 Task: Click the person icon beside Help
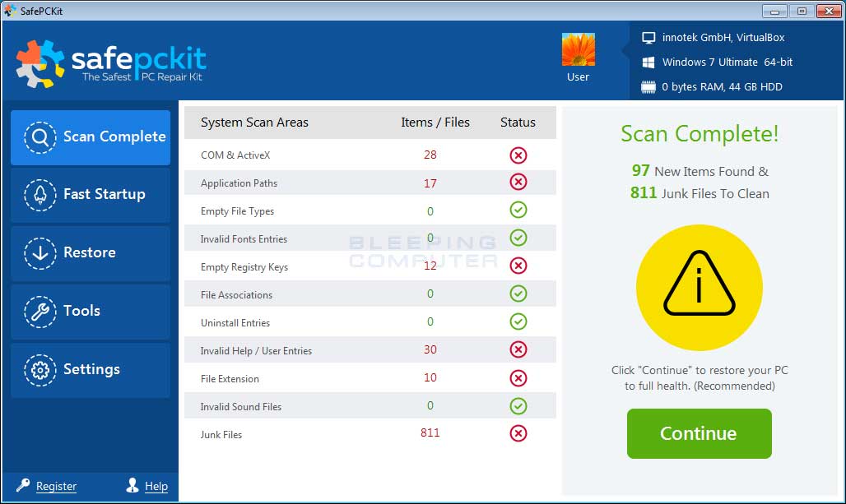(x=132, y=486)
